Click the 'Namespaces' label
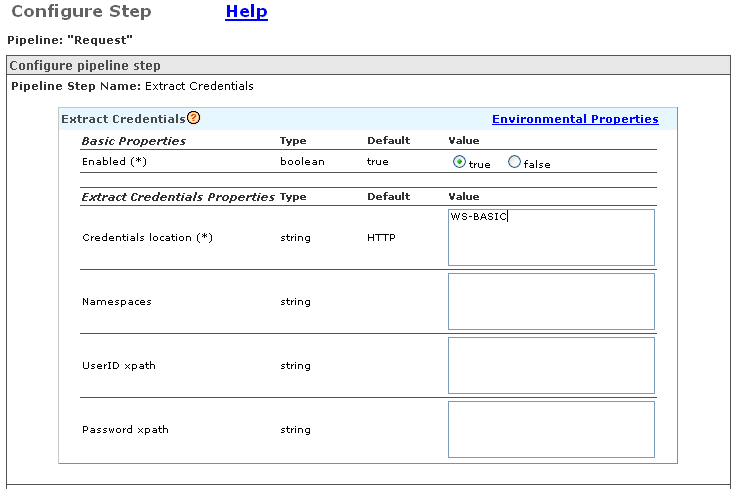 click(117, 302)
